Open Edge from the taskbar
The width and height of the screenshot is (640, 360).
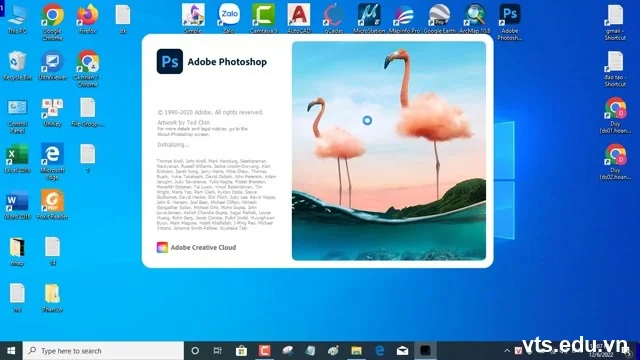point(380,351)
